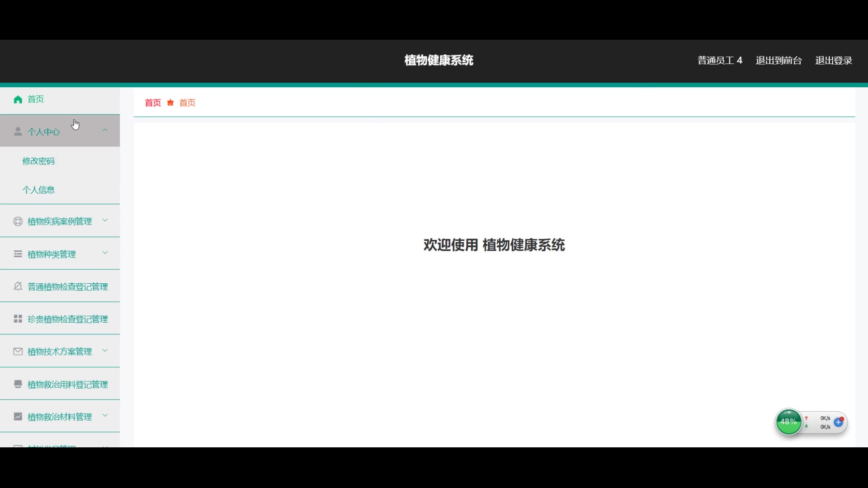The width and height of the screenshot is (868, 488).
Task: Expand the 植物疾病案例管理 chevron
Action: (x=105, y=221)
